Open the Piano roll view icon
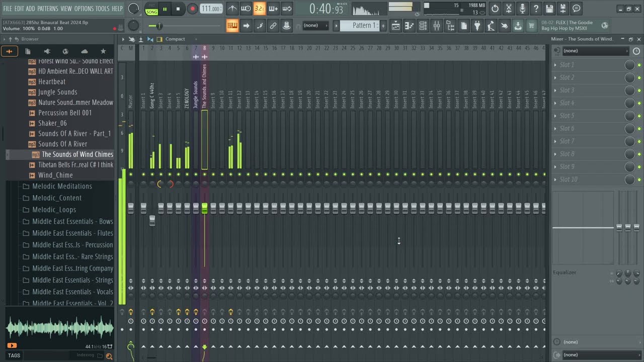Screen dimensions: 644x362 tap(409, 26)
